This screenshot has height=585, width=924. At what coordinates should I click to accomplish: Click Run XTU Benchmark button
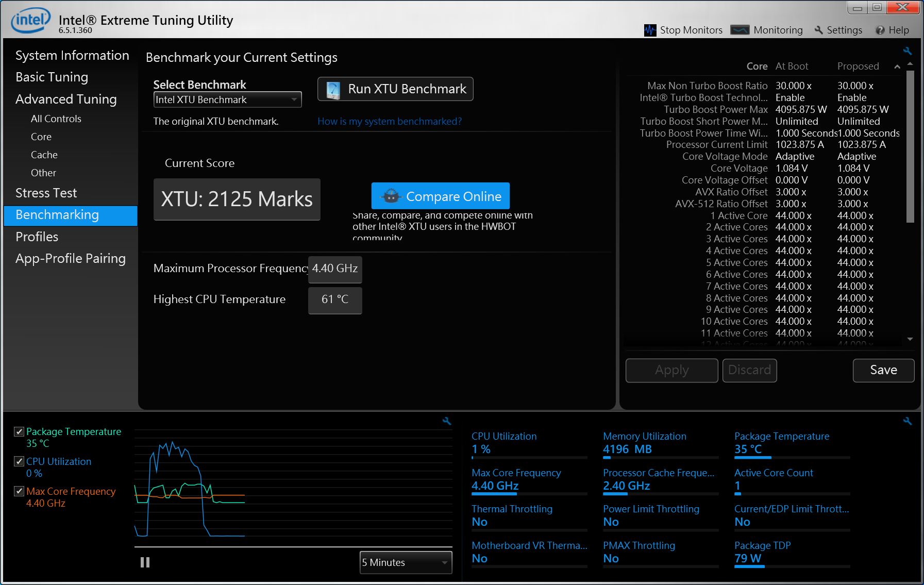(395, 89)
